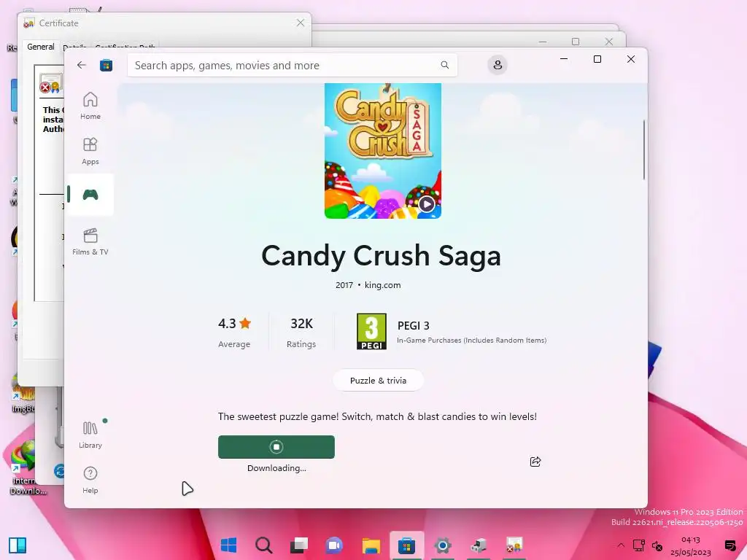The width and height of the screenshot is (747, 560).
Task: Click the Puzzle & trivia category tag
Action: click(x=379, y=381)
